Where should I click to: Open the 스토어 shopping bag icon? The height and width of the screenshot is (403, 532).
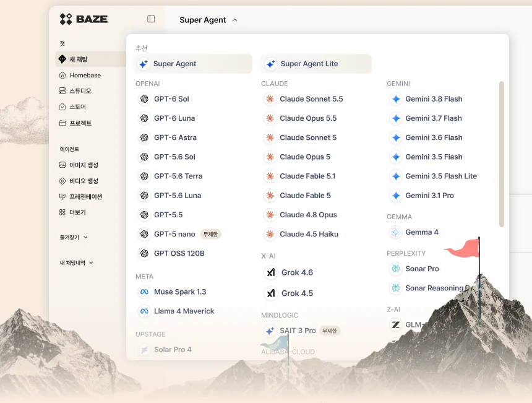(x=62, y=106)
